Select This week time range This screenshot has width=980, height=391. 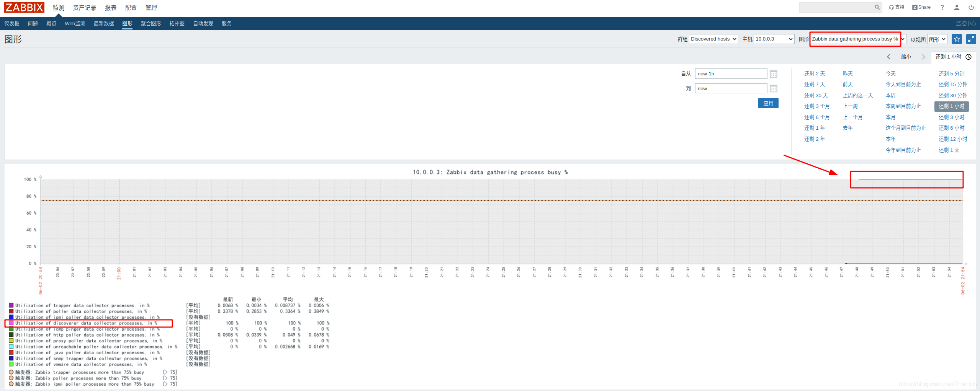pos(891,95)
